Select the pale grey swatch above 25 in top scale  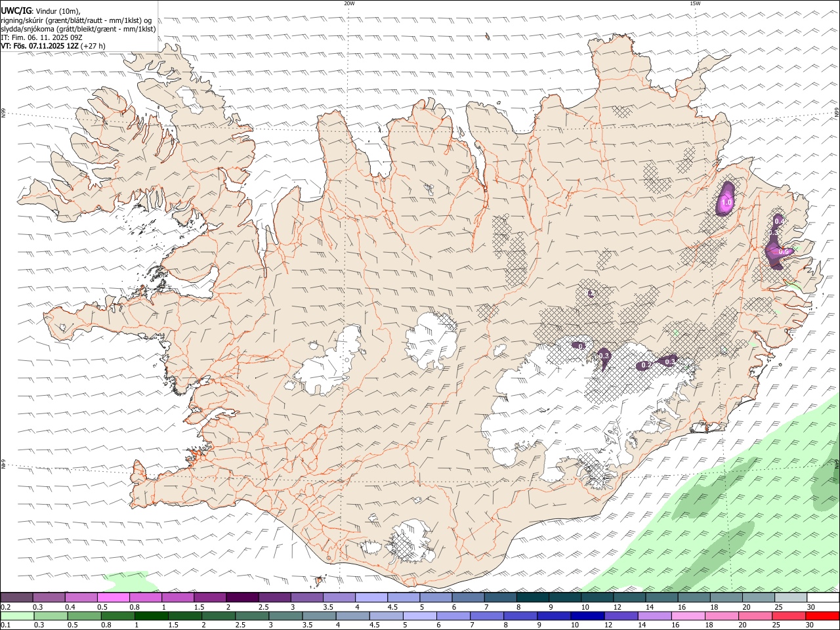[791, 598]
